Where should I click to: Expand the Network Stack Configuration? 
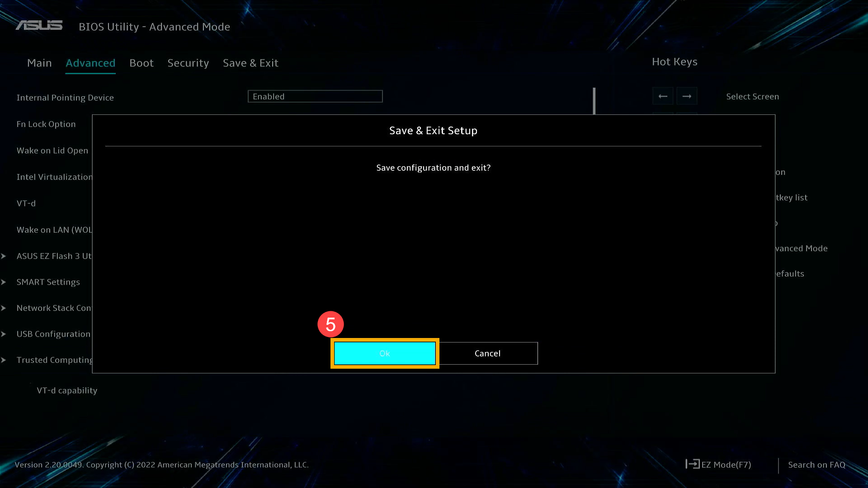coord(54,307)
